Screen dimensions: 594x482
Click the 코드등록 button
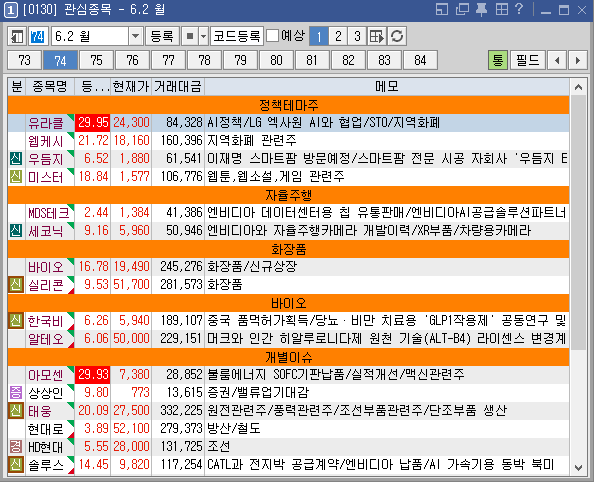[x=237, y=36]
